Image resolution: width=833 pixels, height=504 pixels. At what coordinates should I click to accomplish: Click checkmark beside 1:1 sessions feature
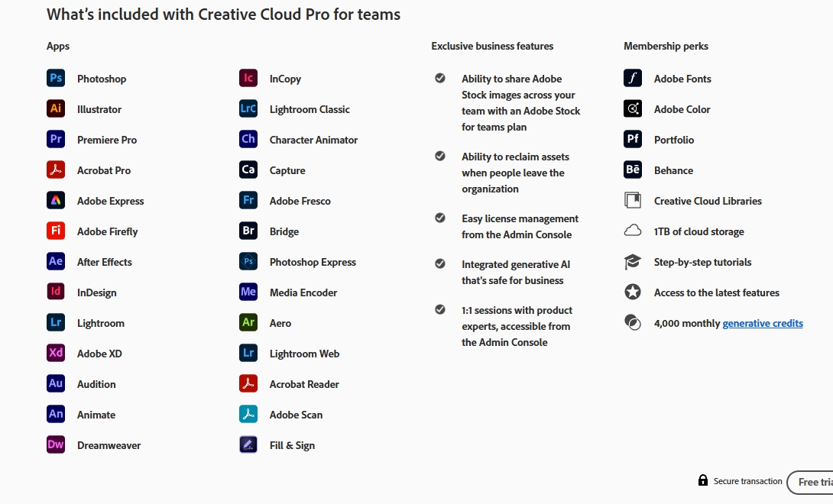(x=440, y=309)
